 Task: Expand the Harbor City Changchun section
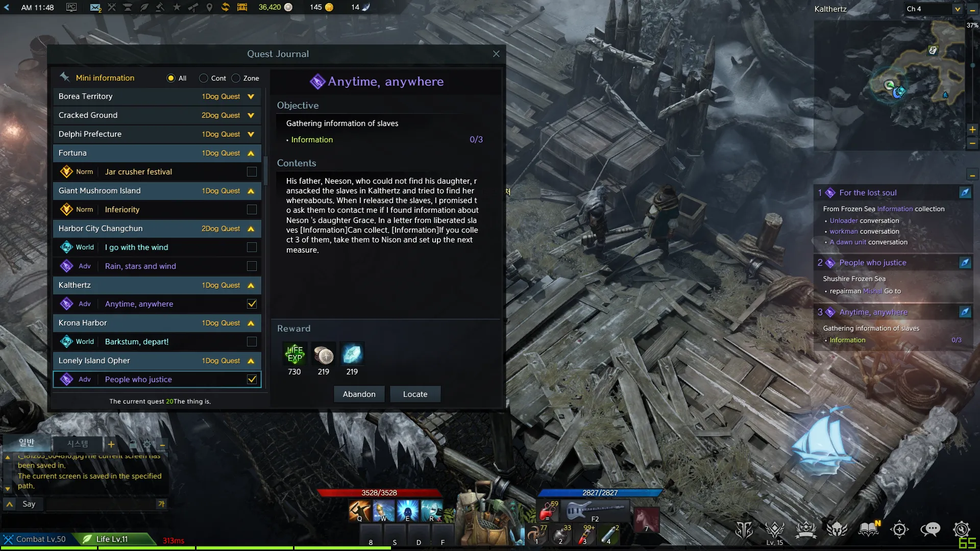click(251, 228)
